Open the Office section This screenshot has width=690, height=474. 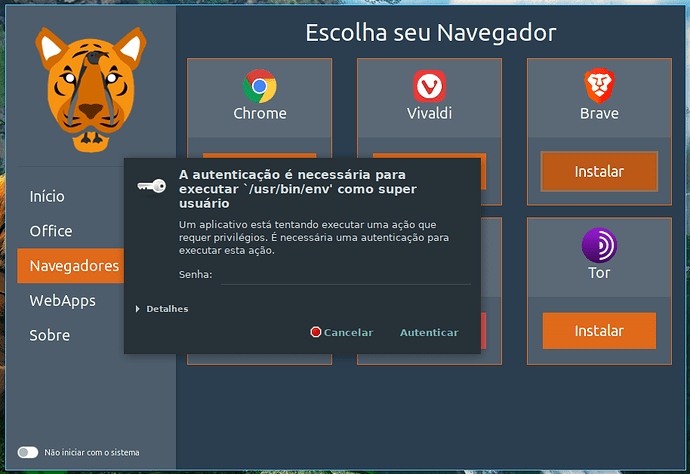point(51,231)
